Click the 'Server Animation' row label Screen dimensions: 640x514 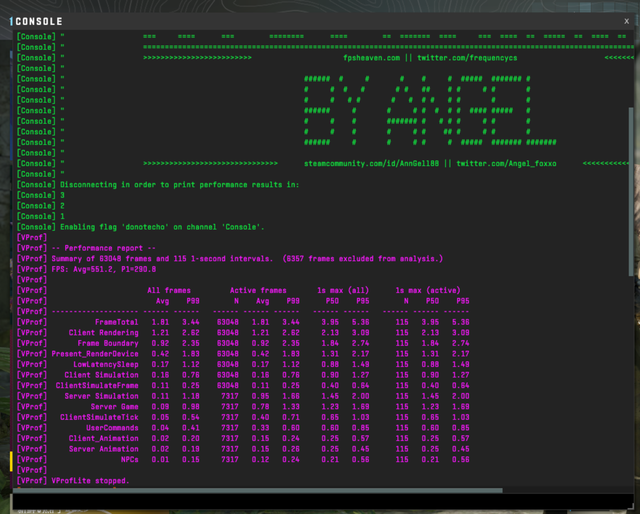pos(104,449)
